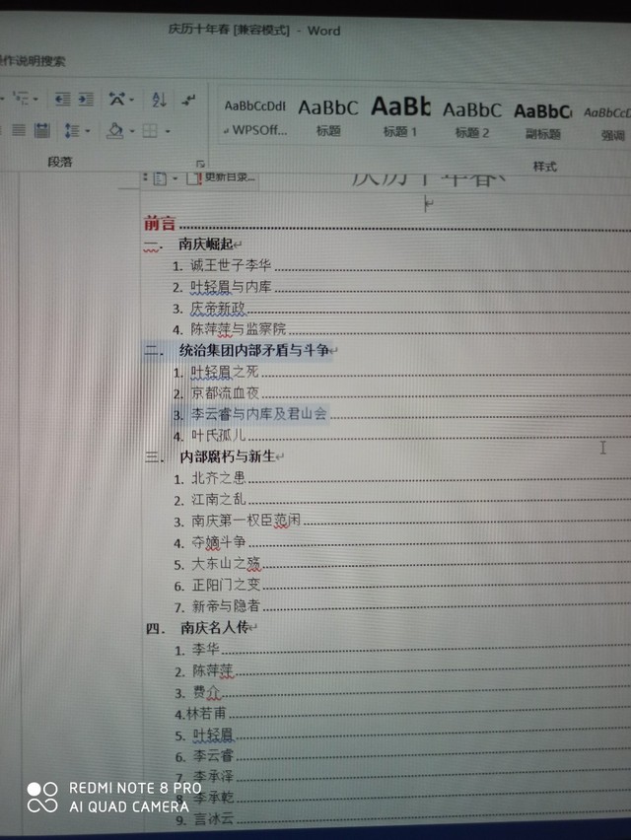
Task: Click the Sort A-Z icon
Action: (x=159, y=100)
